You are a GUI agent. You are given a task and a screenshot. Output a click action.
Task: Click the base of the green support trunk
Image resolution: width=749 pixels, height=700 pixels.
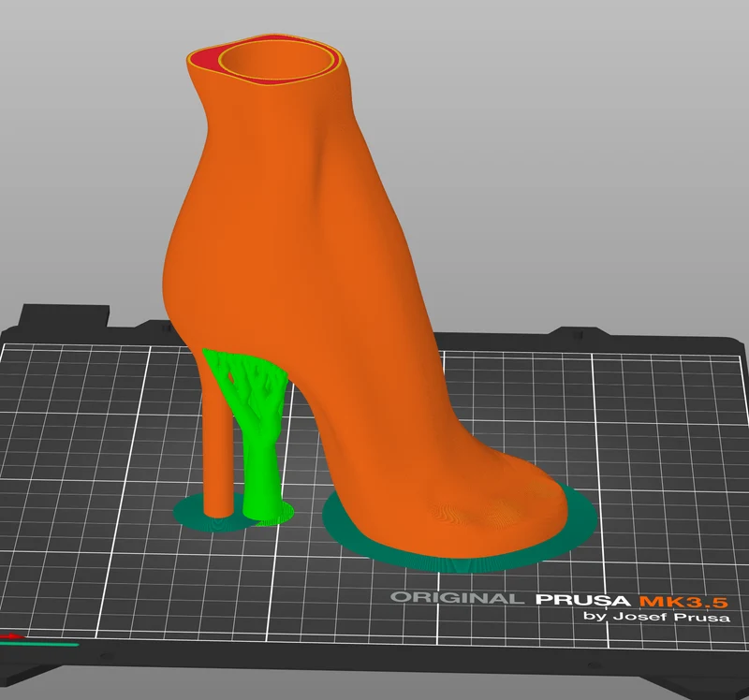click(262, 511)
